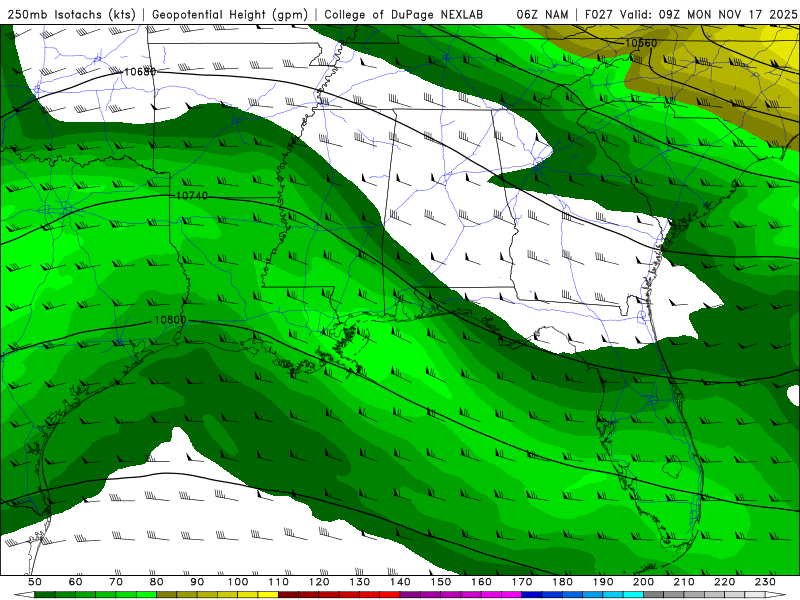Click the 10740 height contour label
The image size is (800, 600).
pyautogui.click(x=192, y=195)
